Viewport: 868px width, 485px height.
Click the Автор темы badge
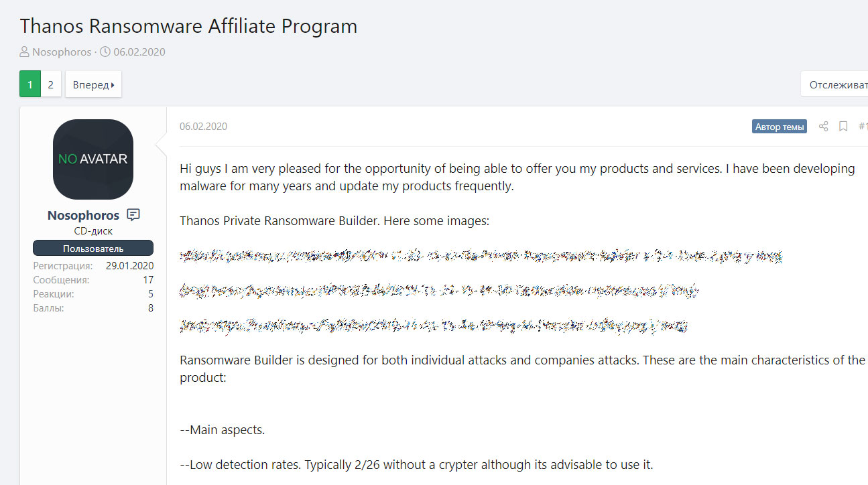click(780, 126)
